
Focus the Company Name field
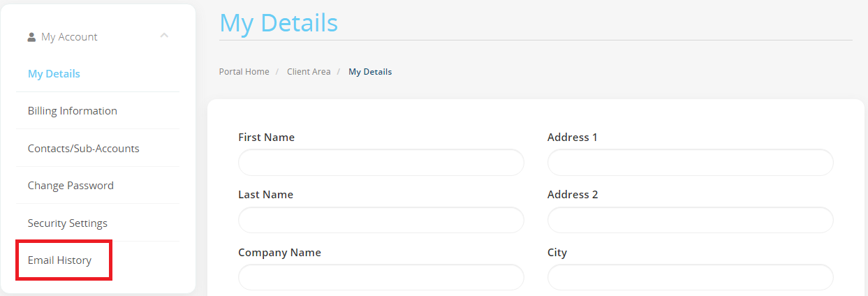(x=381, y=277)
